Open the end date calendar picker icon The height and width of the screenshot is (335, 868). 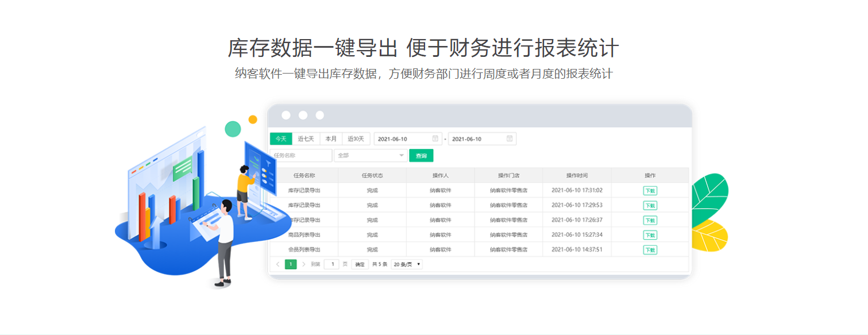pyautogui.click(x=510, y=138)
